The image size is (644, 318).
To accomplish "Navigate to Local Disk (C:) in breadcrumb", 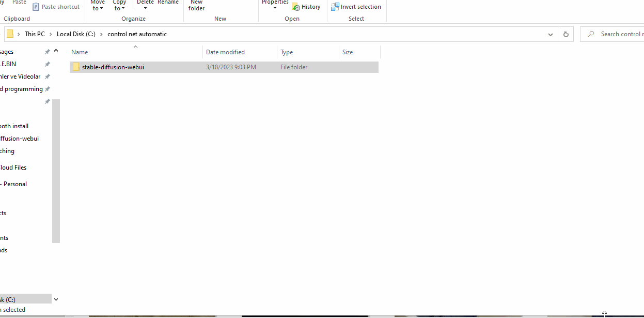I will pyautogui.click(x=75, y=34).
